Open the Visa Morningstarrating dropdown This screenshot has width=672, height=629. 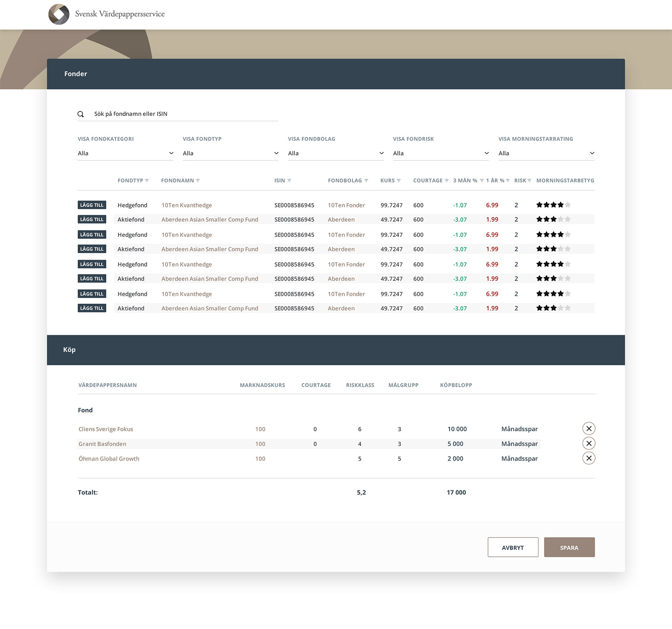coord(546,153)
